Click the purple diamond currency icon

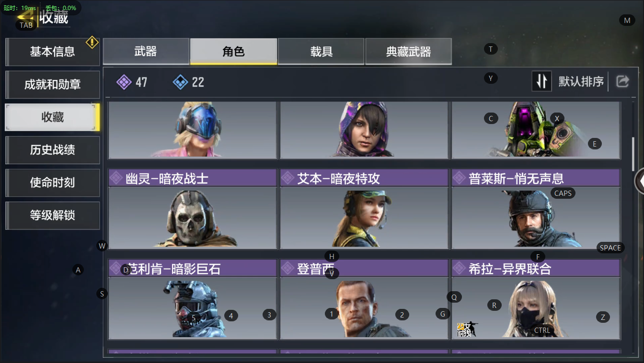tap(124, 82)
